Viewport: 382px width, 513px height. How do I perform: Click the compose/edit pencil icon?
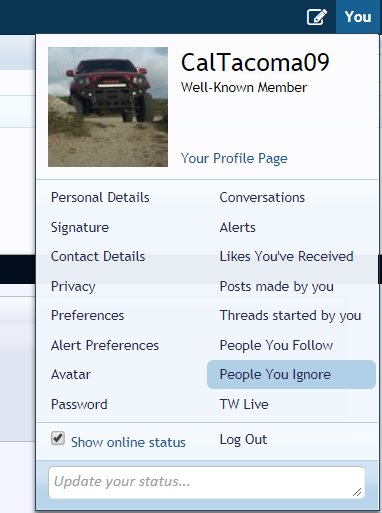click(317, 17)
